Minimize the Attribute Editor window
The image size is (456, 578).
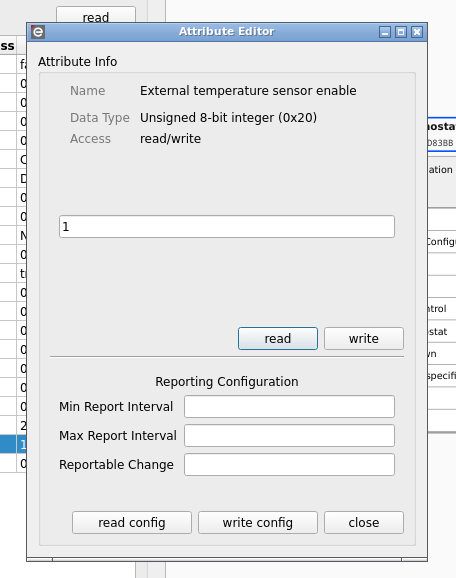pos(385,32)
